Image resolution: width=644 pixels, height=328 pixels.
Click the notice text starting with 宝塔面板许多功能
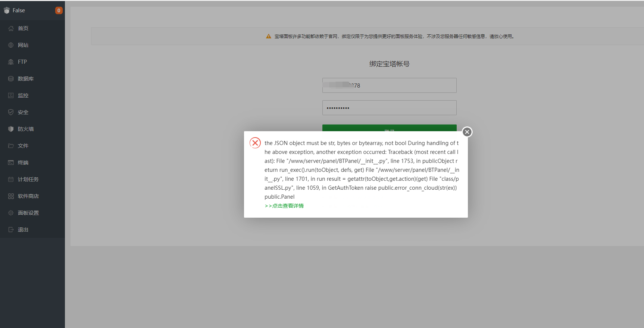pos(394,36)
